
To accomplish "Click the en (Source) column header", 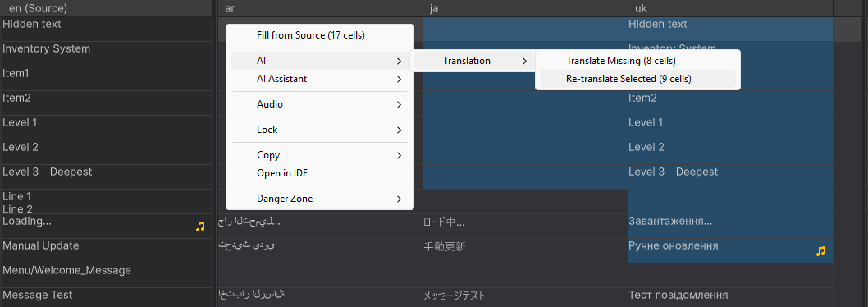I will [x=107, y=8].
